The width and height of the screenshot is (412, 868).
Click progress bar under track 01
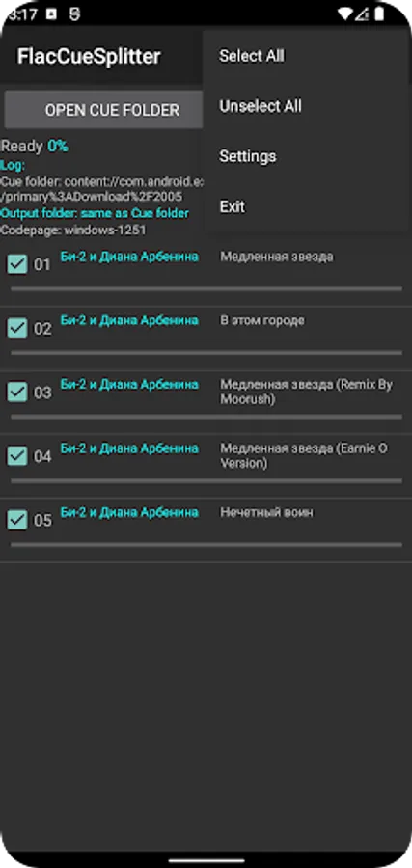[206, 289]
